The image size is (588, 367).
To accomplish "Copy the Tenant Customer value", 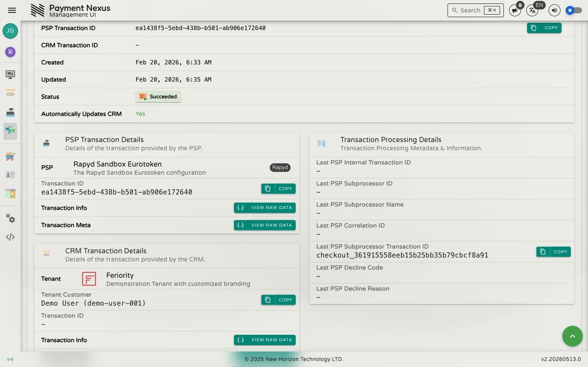I will pos(279,300).
